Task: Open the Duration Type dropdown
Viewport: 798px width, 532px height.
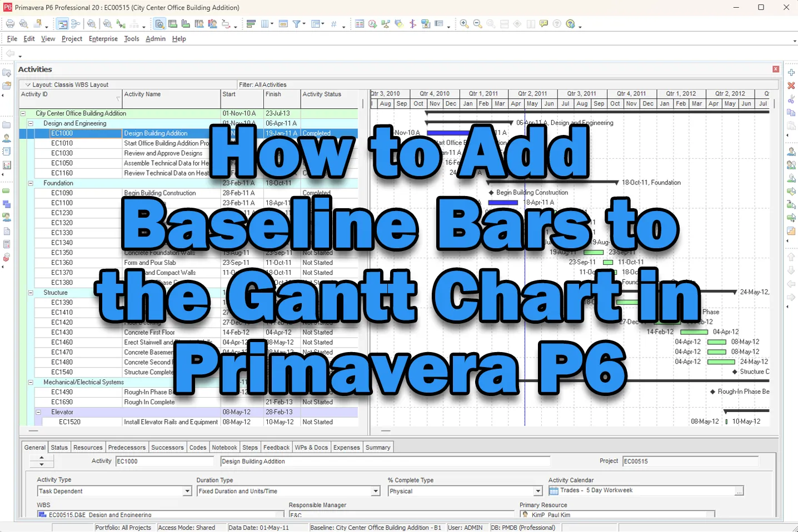Action: click(x=375, y=491)
